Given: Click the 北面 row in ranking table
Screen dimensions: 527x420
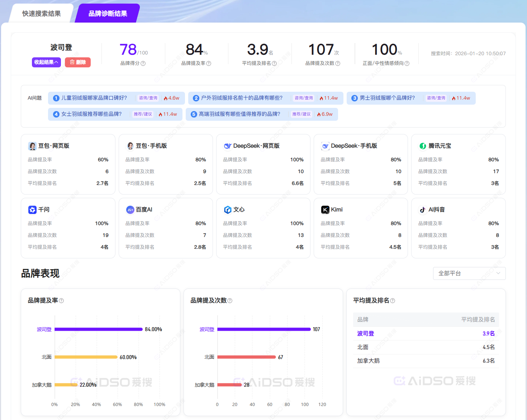Looking at the screenshot, I should tap(426, 347).
